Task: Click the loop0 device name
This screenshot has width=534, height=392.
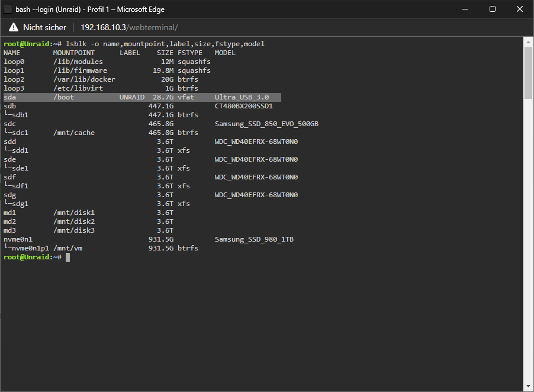Action: pos(14,62)
